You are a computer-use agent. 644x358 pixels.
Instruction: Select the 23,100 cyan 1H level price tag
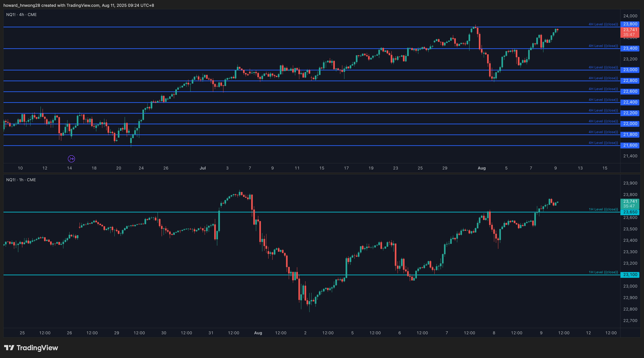click(x=630, y=275)
